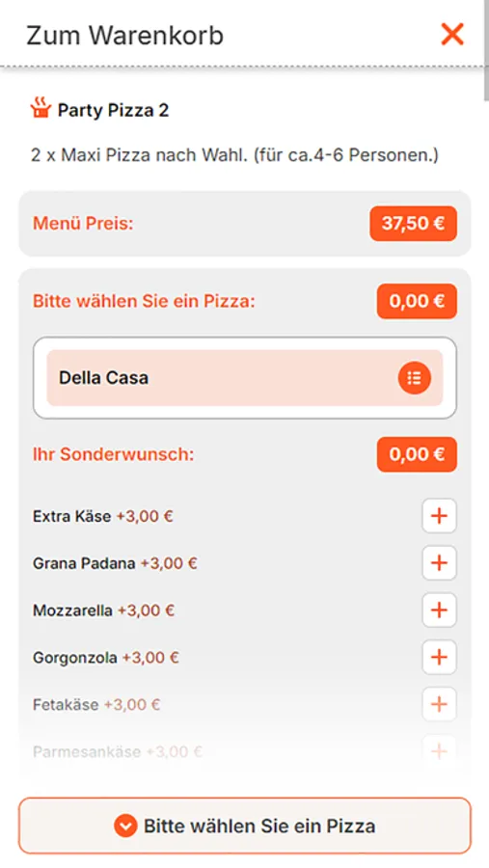Add Fetakäse topping via plus button
This screenshot has width=489, height=868.
point(439,704)
